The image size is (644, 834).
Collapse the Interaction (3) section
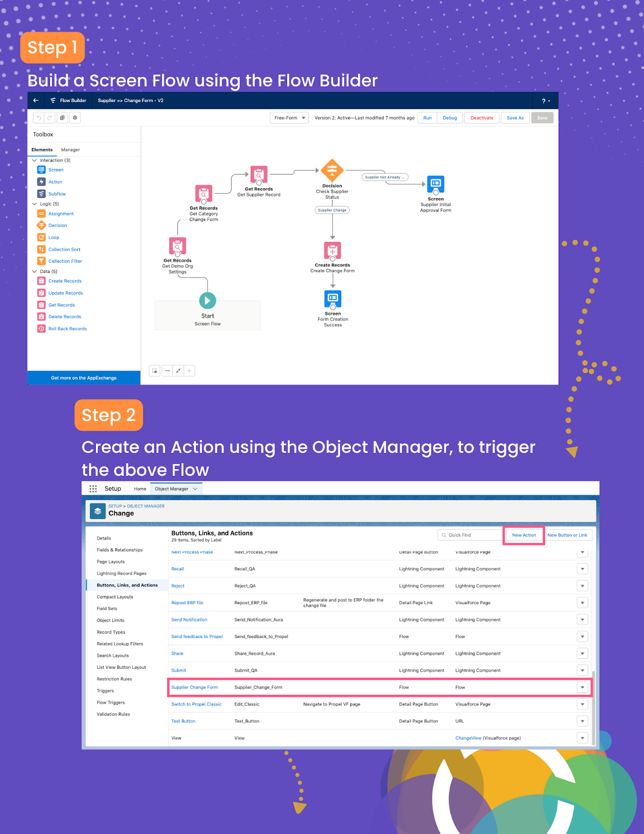34,161
